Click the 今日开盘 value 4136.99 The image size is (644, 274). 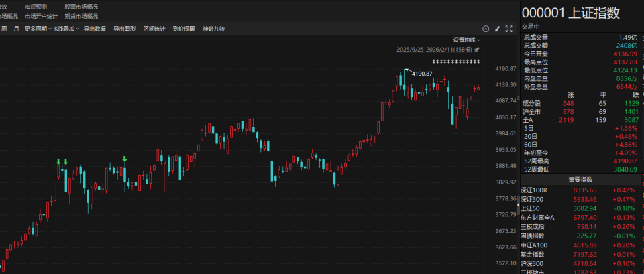pos(627,54)
